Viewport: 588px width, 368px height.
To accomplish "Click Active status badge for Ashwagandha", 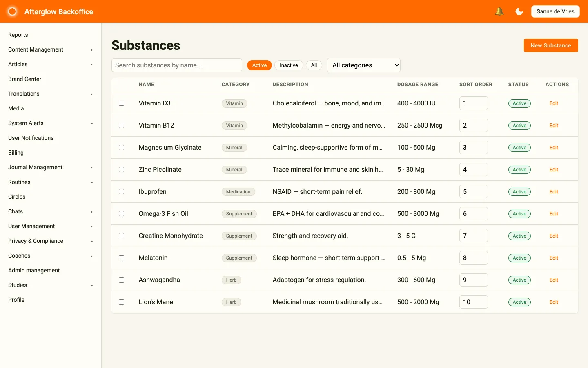I will point(519,280).
